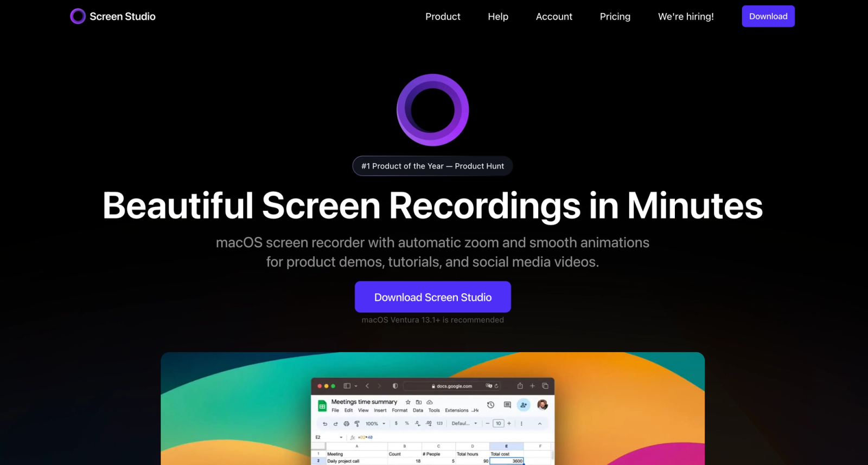Image resolution: width=868 pixels, height=465 pixels.
Task: Open the Insert menu in Sheets
Action: tap(380, 410)
